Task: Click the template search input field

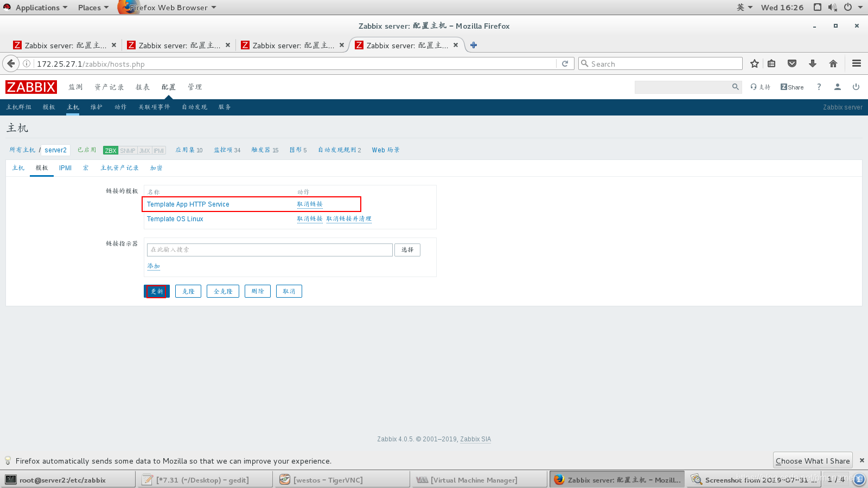Action: 270,250
